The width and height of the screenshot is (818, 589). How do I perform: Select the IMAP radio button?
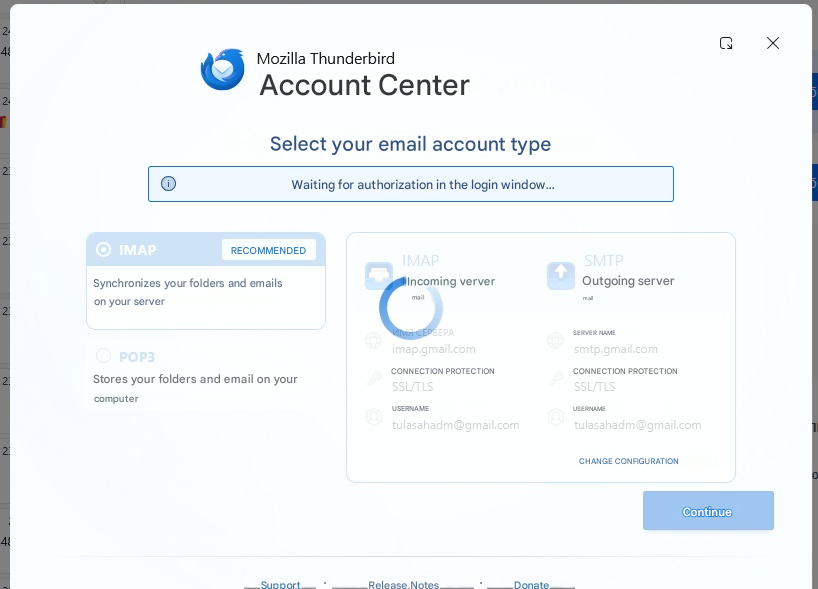pyautogui.click(x=103, y=250)
